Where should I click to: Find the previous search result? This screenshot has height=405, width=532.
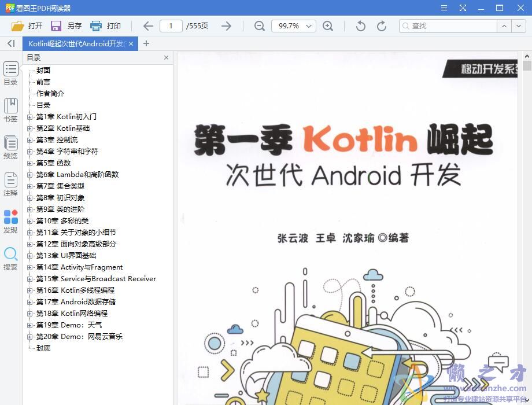coord(504,26)
